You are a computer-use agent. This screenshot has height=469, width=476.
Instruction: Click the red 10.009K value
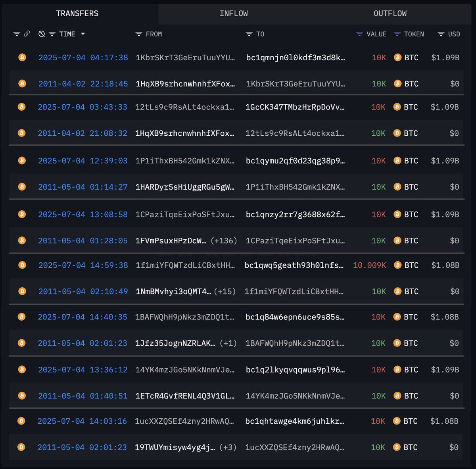[x=369, y=265]
